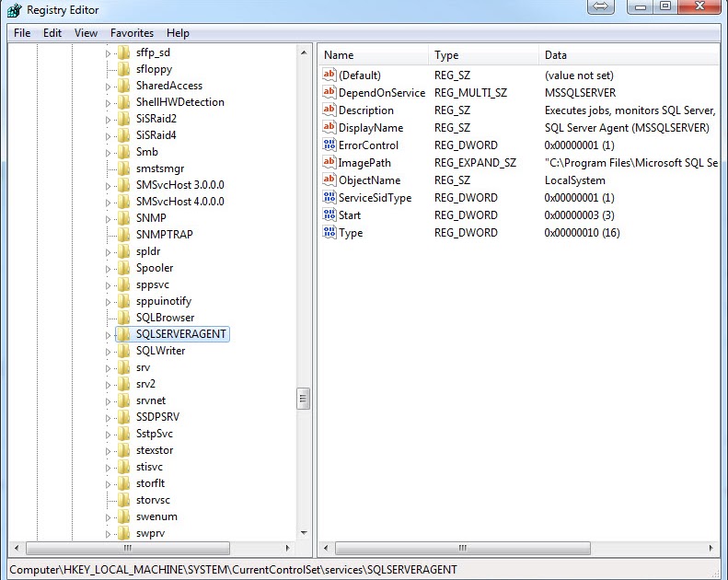The width and height of the screenshot is (728, 580).
Task: Click the Description value icon
Action: 329,110
